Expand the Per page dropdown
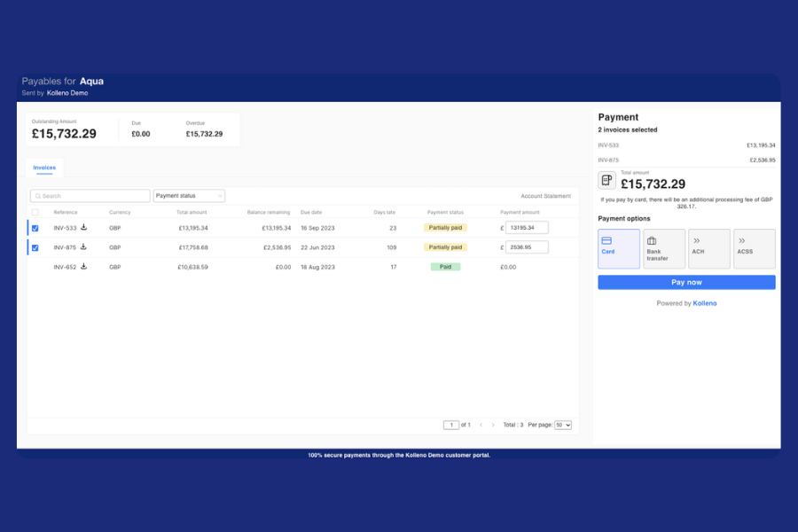This screenshot has height=532, width=798. pyautogui.click(x=562, y=425)
